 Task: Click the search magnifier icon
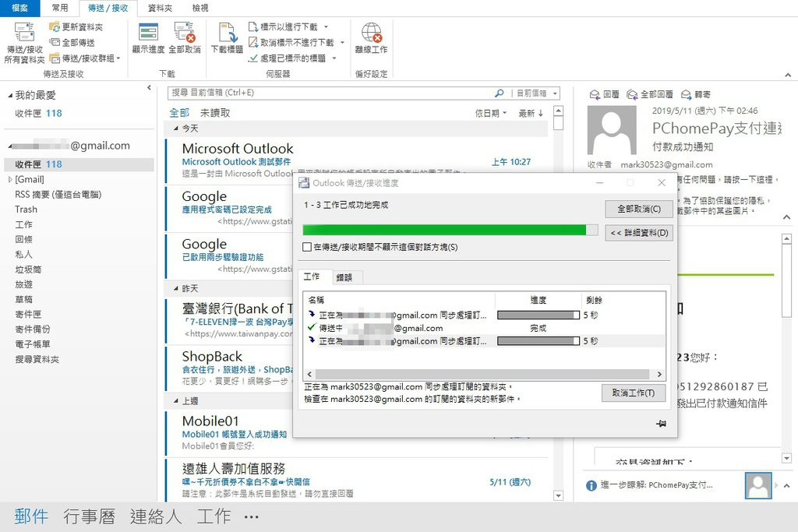click(x=500, y=93)
